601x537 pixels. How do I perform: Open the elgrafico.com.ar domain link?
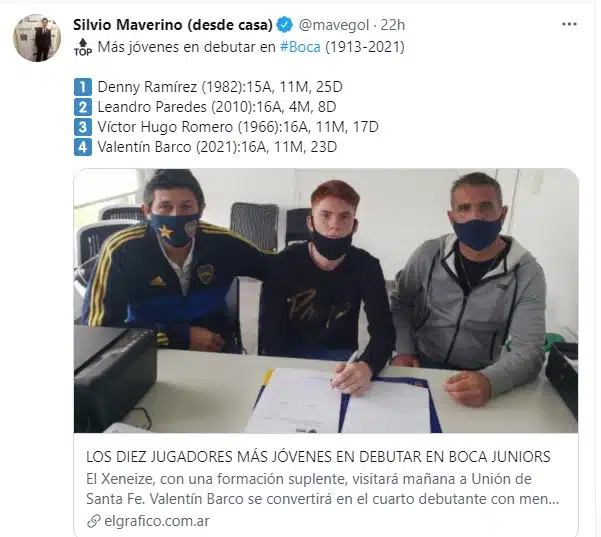[x=157, y=521]
